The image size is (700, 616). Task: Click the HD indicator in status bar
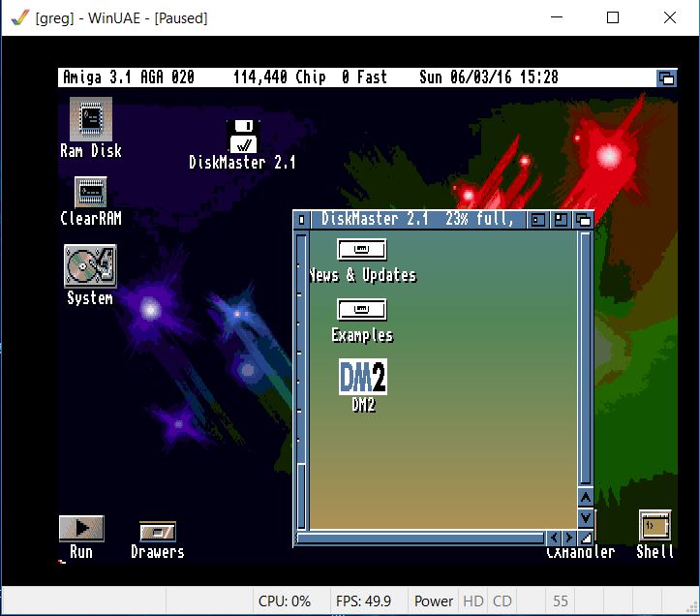pyautogui.click(x=473, y=601)
